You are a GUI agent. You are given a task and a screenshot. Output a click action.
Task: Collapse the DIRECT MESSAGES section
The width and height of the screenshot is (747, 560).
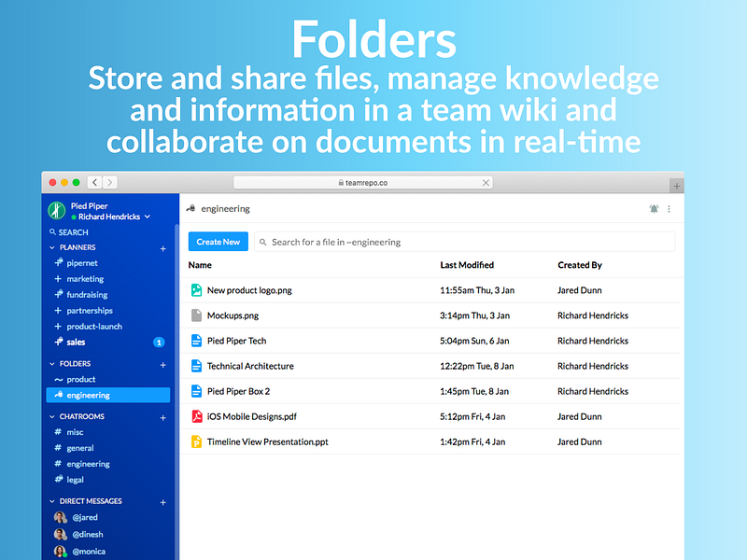click(x=52, y=501)
